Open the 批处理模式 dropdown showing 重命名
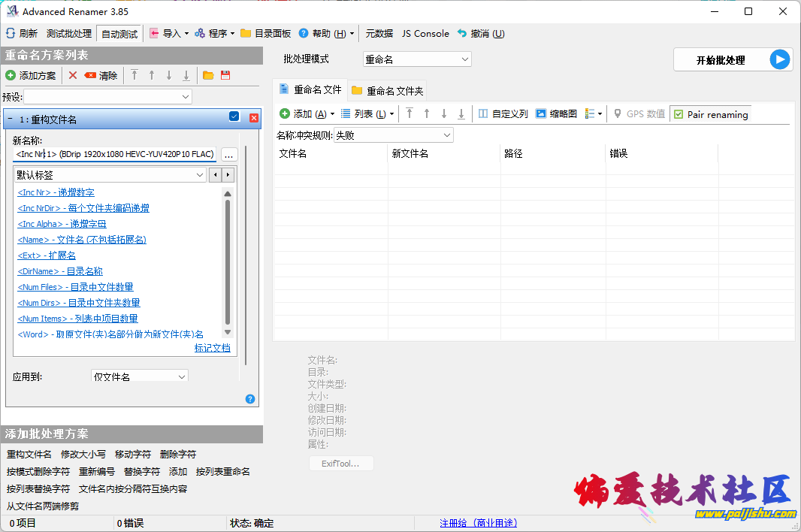801x532 pixels. (416, 59)
